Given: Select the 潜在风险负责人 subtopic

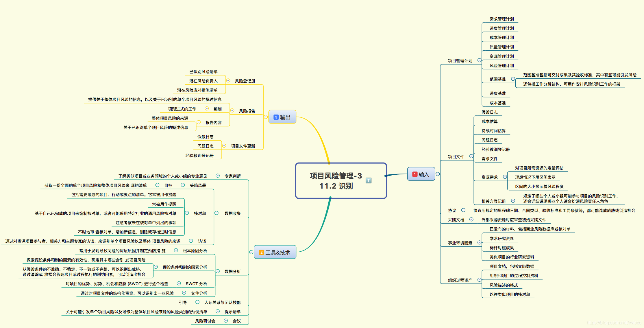Looking at the screenshot, I should click(x=203, y=81).
